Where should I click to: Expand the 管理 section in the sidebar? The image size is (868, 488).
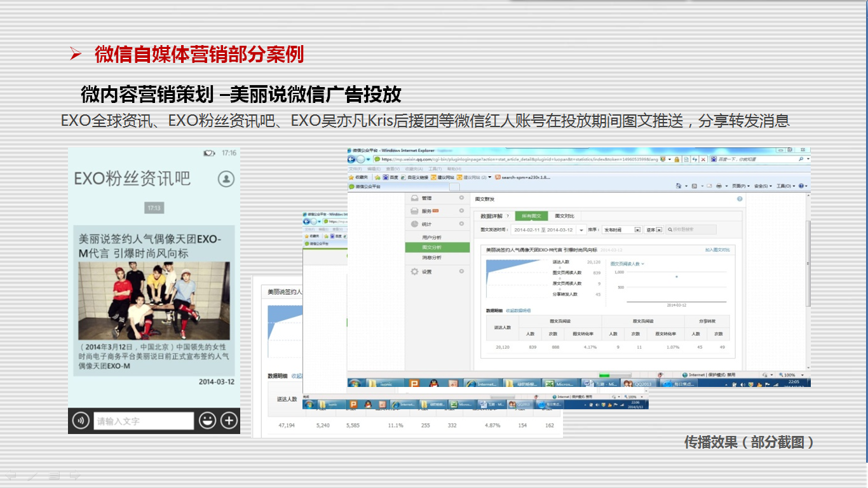coord(437,198)
